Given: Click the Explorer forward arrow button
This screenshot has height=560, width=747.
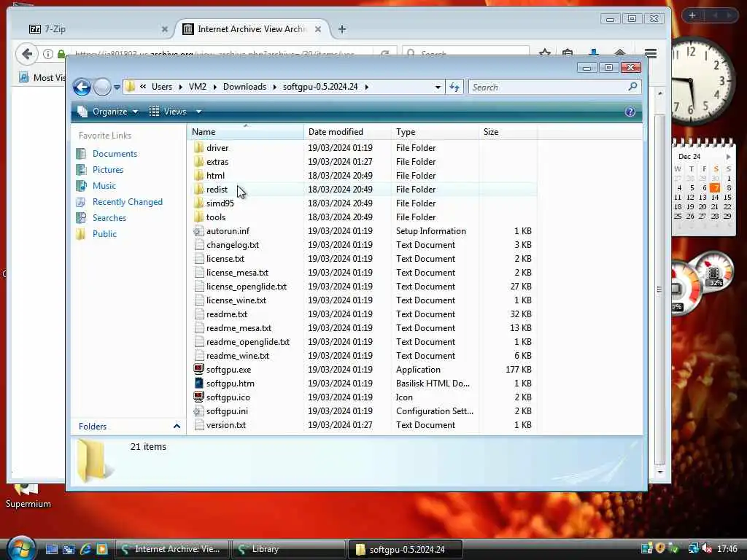Looking at the screenshot, I should click(102, 87).
